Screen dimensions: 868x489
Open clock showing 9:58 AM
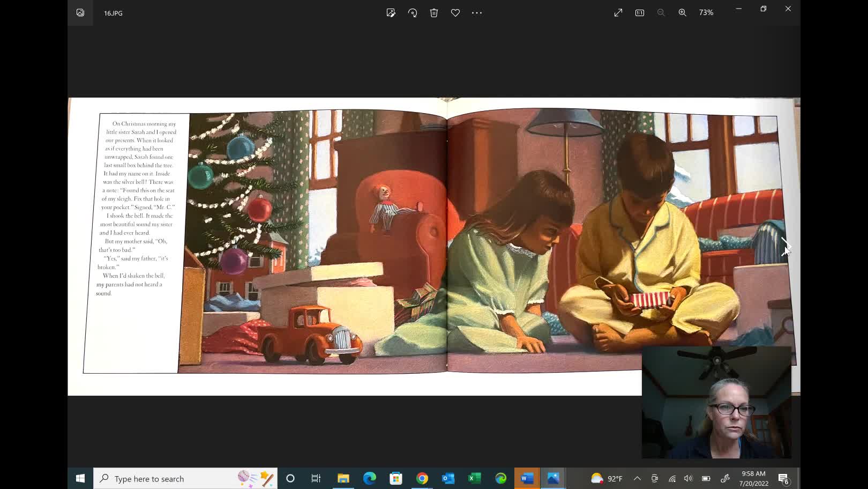(x=754, y=478)
